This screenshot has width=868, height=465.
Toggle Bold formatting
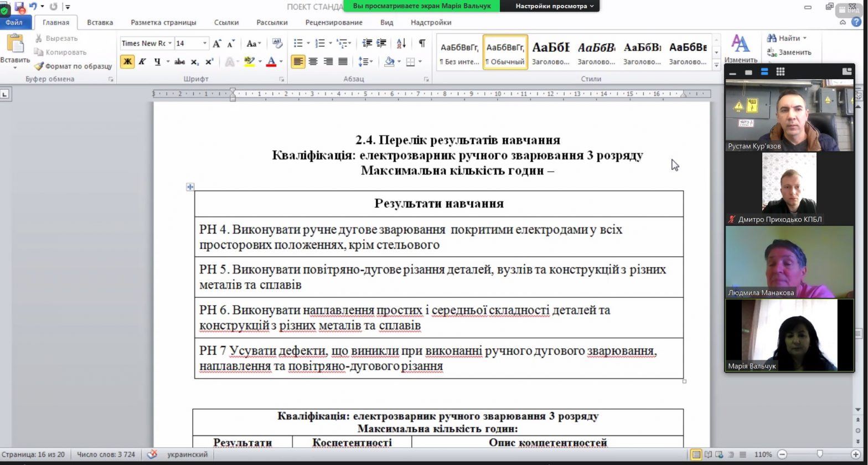click(x=127, y=61)
